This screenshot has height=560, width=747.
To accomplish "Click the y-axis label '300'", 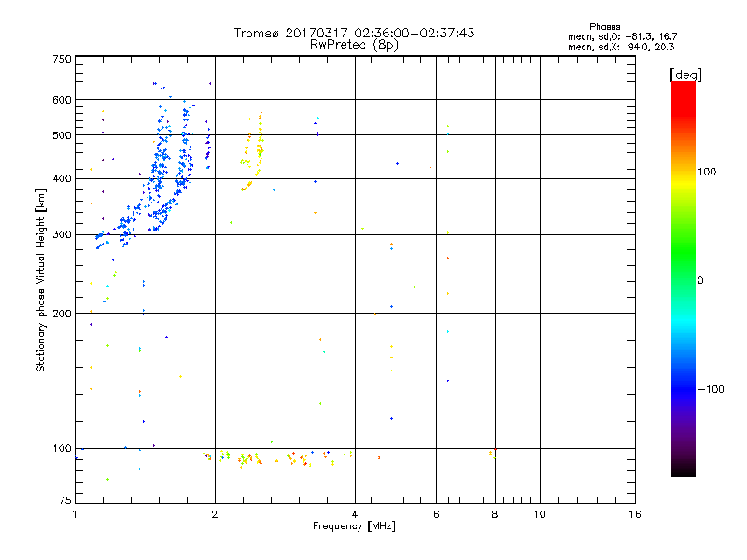I will click(x=62, y=235).
